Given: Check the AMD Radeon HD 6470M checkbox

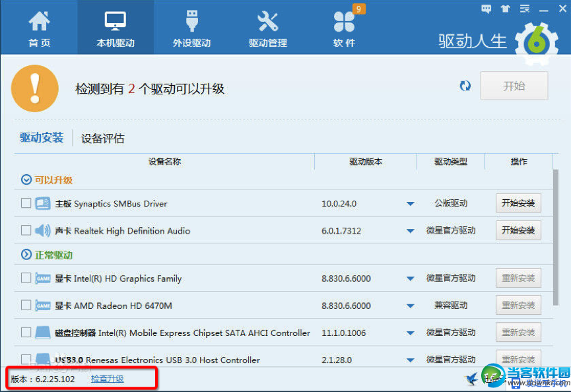Looking at the screenshot, I should pos(26,305).
